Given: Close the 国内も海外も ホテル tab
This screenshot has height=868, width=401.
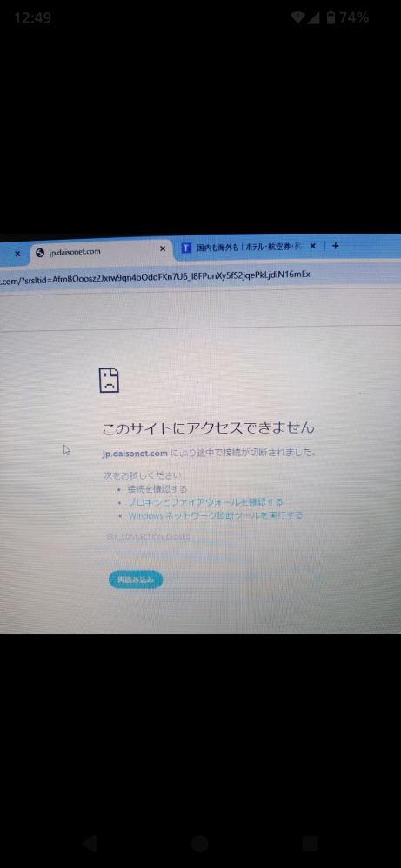Looking at the screenshot, I should 313,246.
